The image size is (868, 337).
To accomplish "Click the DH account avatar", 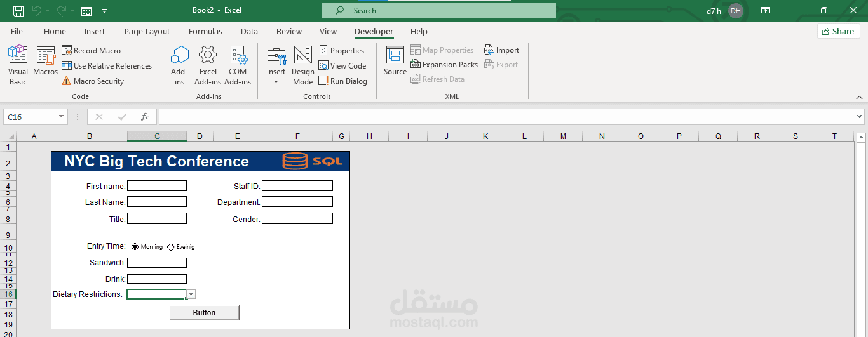I will point(735,11).
